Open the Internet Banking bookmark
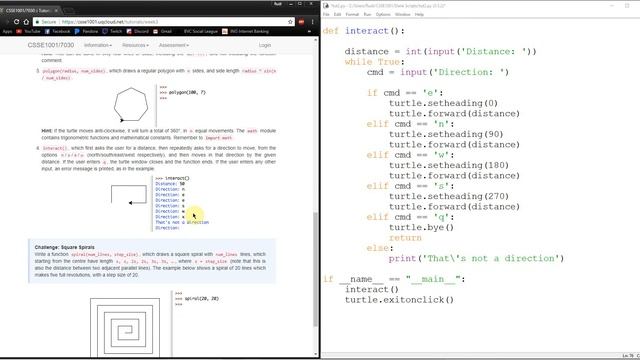Viewport: 640px width, 360px height. coord(245,31)
